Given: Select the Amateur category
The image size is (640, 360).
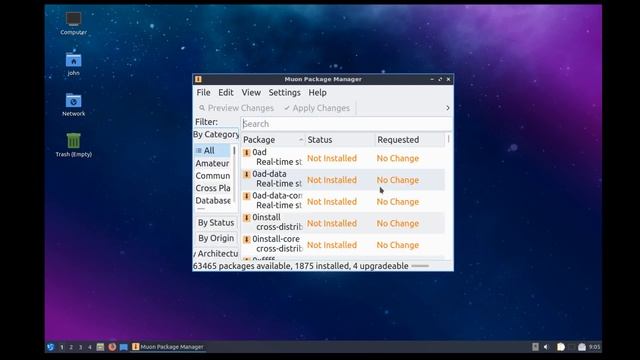Looking at the screenshot, I should tap(213, 163).
